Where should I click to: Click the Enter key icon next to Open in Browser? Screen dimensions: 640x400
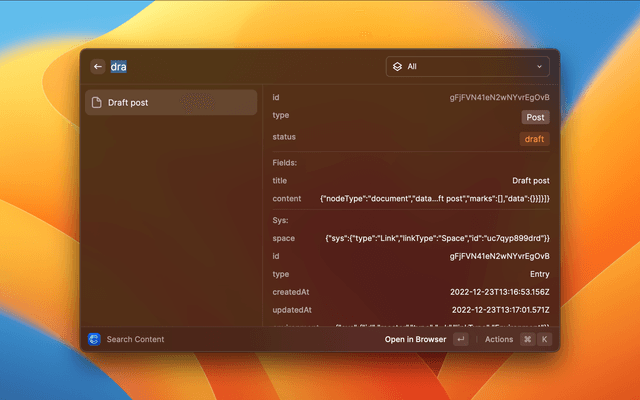point(460,339)
